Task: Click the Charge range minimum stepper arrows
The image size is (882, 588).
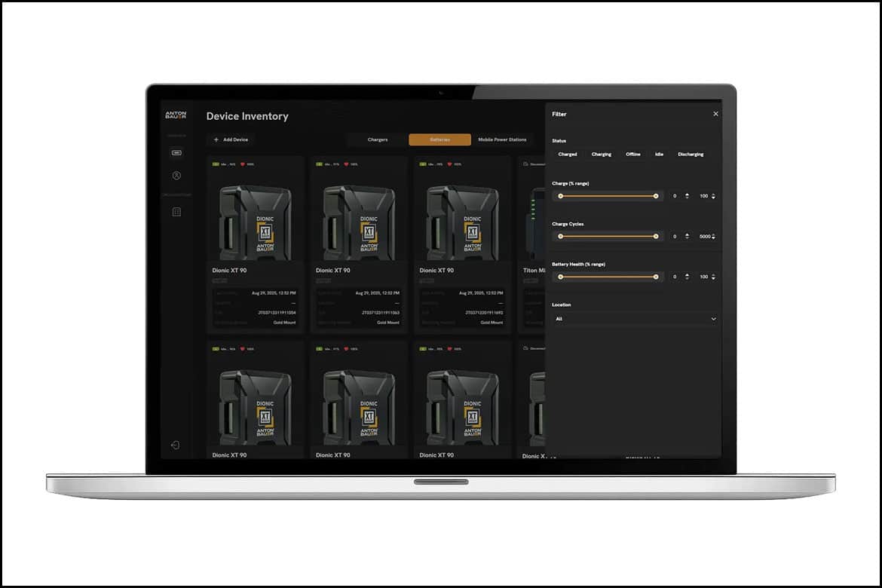Action: point(687,196)
